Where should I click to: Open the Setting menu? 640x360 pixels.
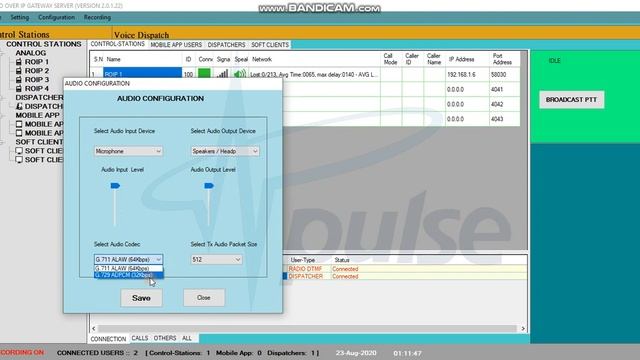click(20, 18)
